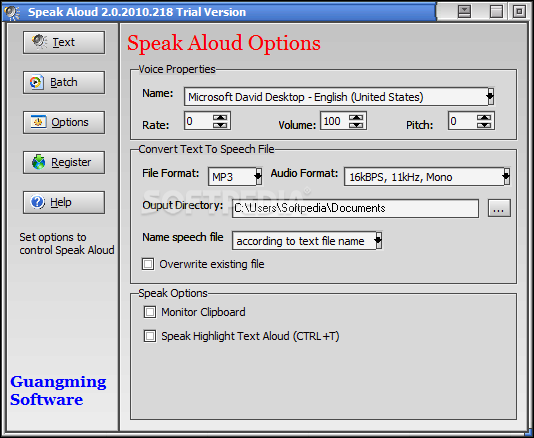Increase the Pitch spinner value
The height and width of the screenshot is (438, 534).
pyautogui.click(x=484, y=118)
